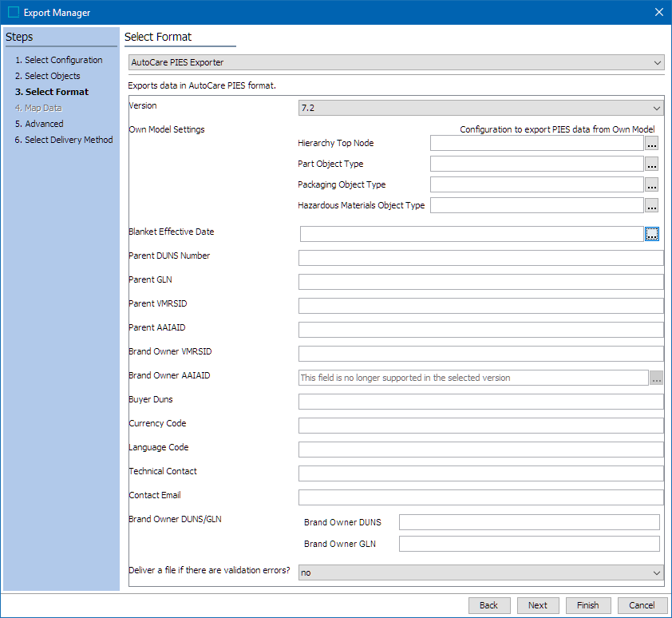Click Export Manager window icon in title bar
Screen dimensions: 672x618
(13, 12)
